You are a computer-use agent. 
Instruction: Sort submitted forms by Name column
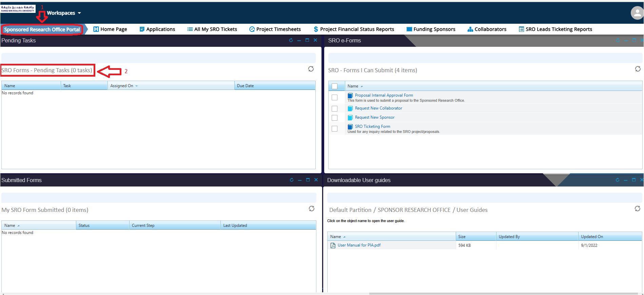10,225
